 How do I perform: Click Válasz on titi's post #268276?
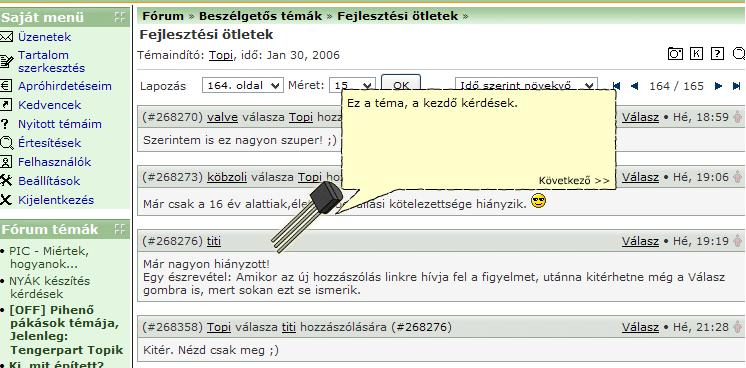point(640,241)
